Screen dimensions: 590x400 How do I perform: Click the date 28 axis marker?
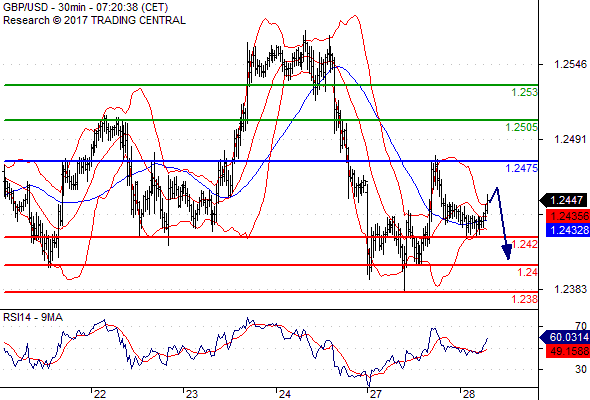click(x=468, y=394)
